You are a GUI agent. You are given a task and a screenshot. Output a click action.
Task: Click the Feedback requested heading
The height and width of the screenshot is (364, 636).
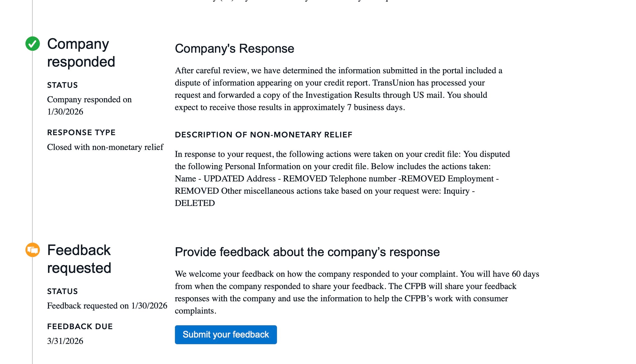coord(79,259)
